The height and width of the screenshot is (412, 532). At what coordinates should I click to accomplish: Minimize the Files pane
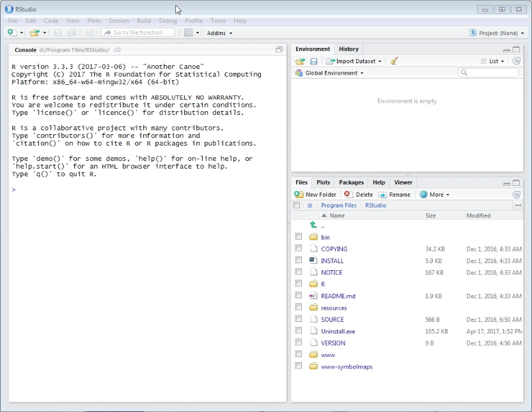[x=507, y=183]
